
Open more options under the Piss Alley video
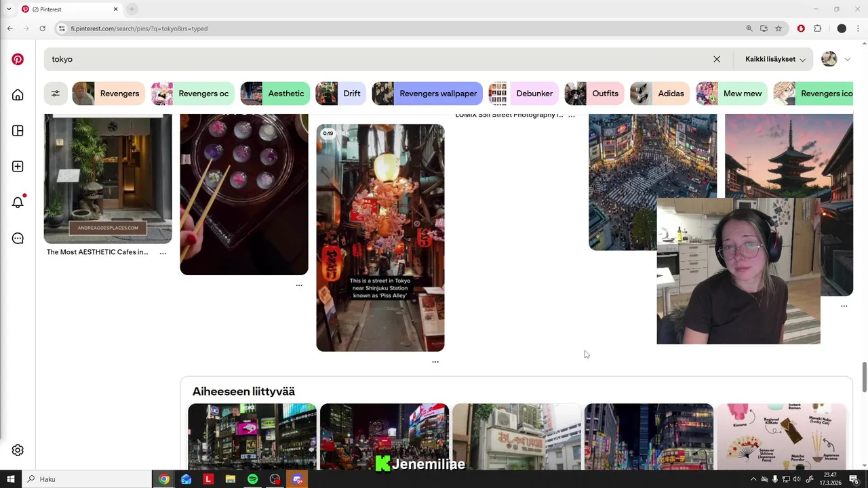click(x=435, y=362)
